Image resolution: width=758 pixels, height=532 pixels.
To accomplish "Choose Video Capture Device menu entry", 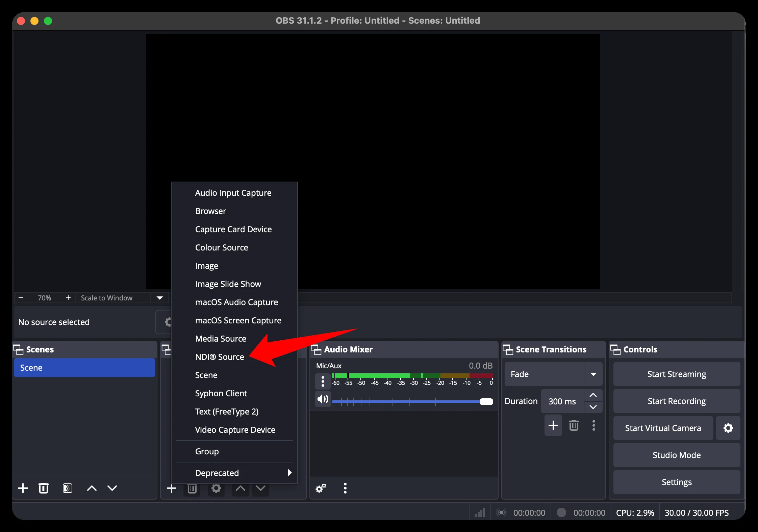I will [234, 430].
